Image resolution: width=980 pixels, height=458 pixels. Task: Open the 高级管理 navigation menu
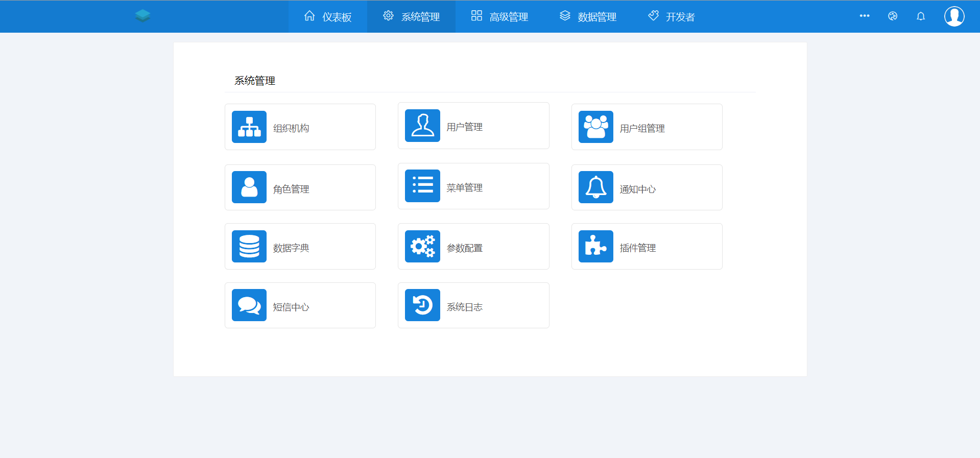499,17
